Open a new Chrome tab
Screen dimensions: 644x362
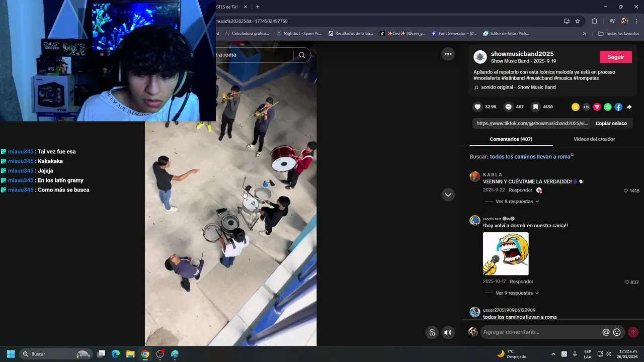[x=258, y=7]
